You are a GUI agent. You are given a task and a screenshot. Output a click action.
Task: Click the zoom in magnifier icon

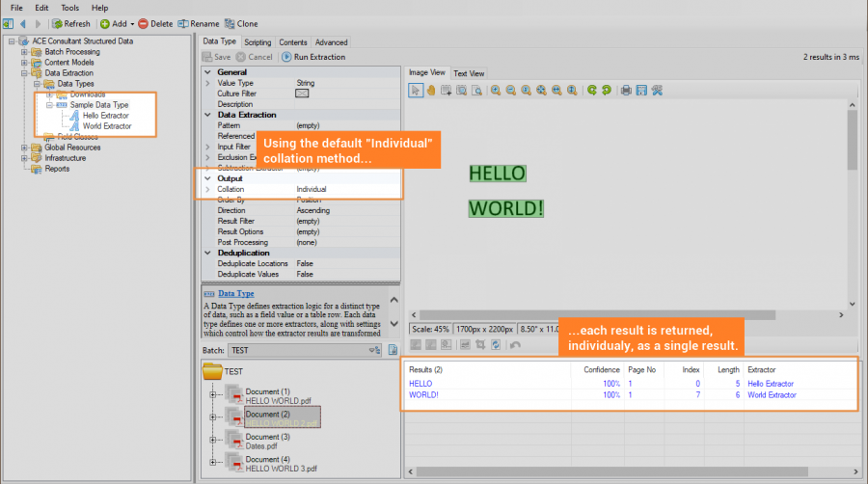pos(495,91)
